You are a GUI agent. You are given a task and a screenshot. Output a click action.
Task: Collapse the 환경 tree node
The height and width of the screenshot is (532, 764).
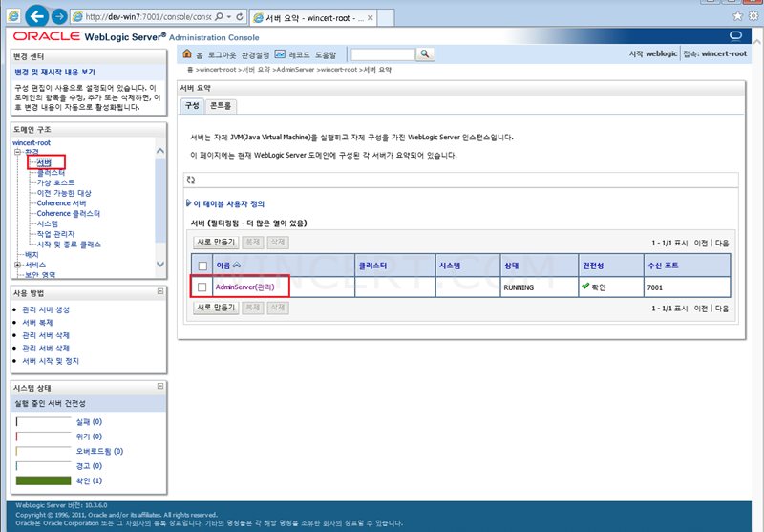click(x=17, y=152)
